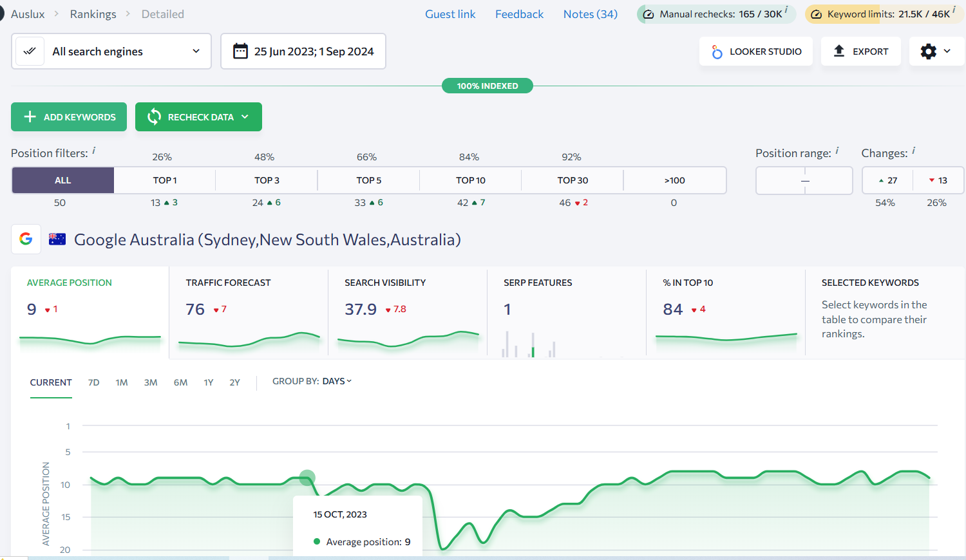Open Looker Studio integration
Viewport: 966px width, 560px height.
pyautogui.click(x=756, y=51)
